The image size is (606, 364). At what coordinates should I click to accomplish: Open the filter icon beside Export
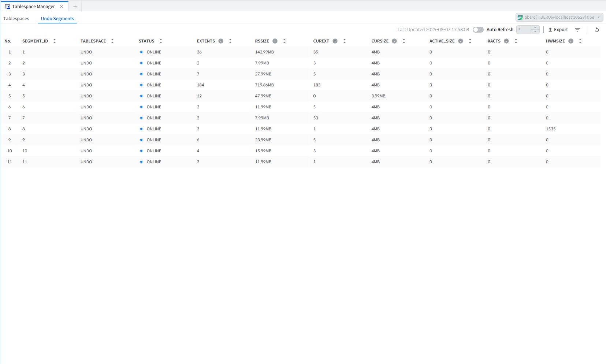click(x=577, y=30)
